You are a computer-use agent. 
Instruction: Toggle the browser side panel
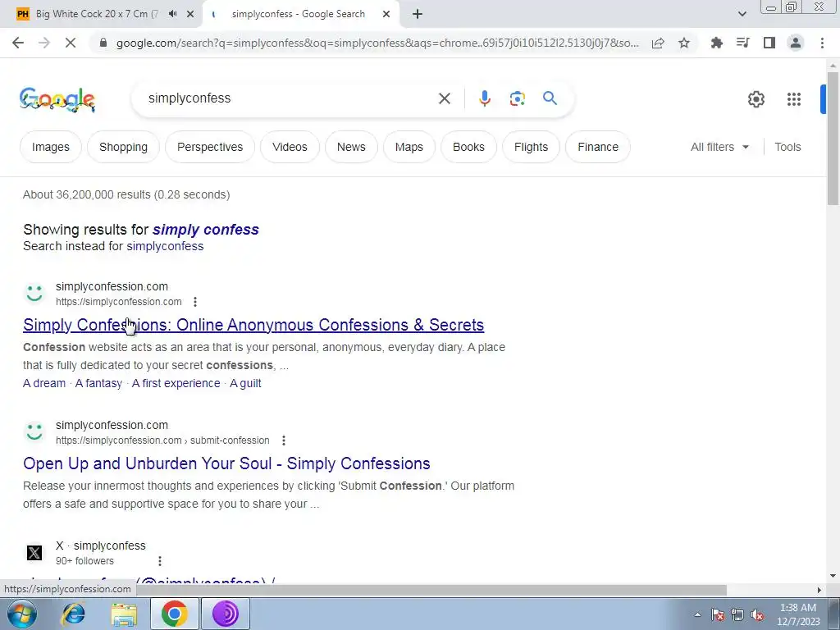[x=769, y=43]
